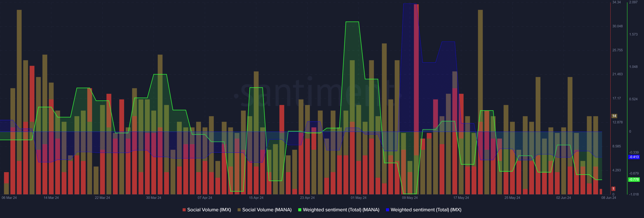The image size is (644, 218).
Task: Click the olive 14 axis value badge
Action: pos(614,116)
